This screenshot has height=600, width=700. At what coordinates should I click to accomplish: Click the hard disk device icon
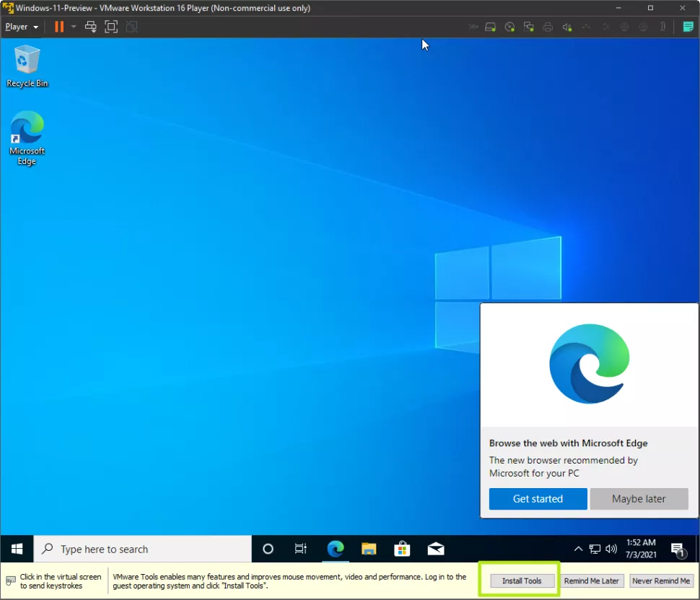point(491,27)
